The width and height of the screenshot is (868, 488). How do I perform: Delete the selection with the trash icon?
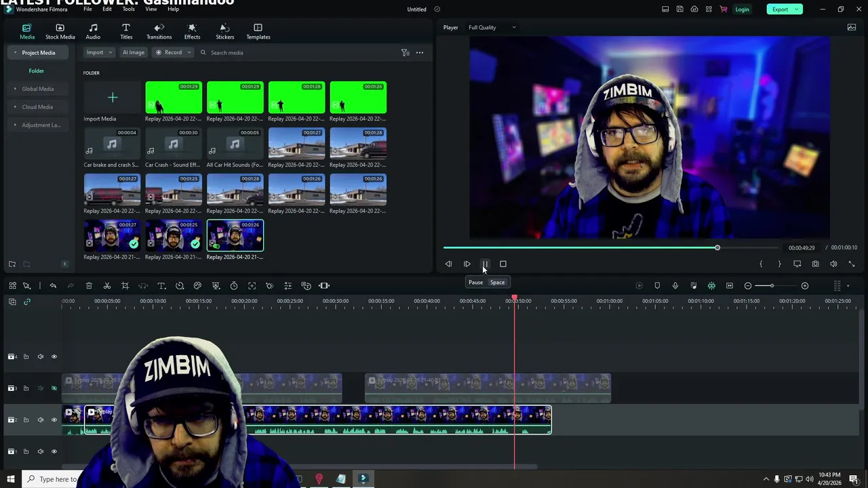coord(89,286)
